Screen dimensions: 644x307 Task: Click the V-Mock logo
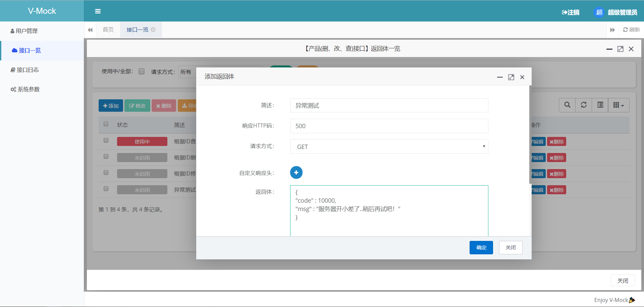point(42,11)
